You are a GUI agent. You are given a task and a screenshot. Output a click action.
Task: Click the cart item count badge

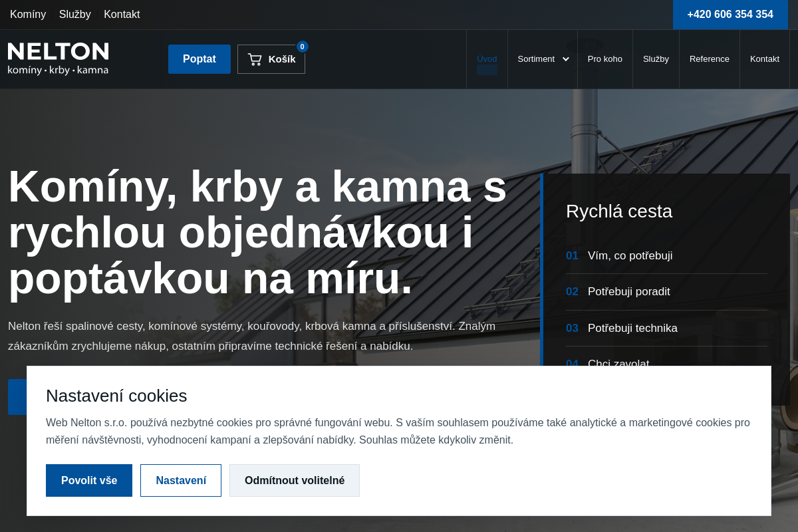pos(303,47)
